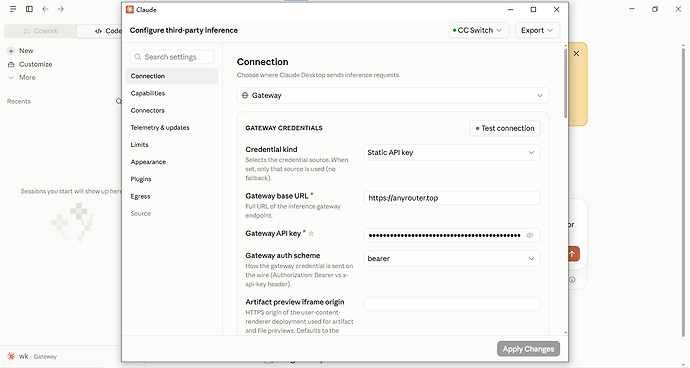Click the Artifact preview iframe origin field
690x368 pixels.
[x=451, y=304]
